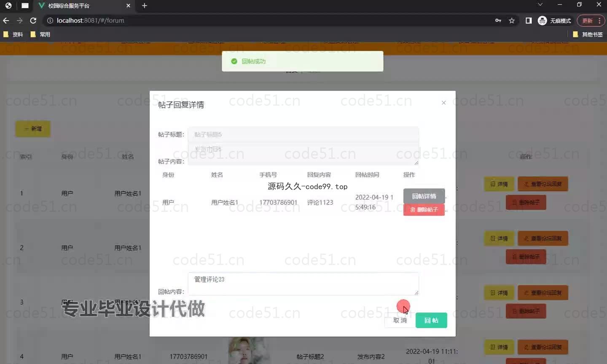The image size is (607, 364).
Task: Click the reply time 2022-04-19 cell
Action: coord(374,202)
